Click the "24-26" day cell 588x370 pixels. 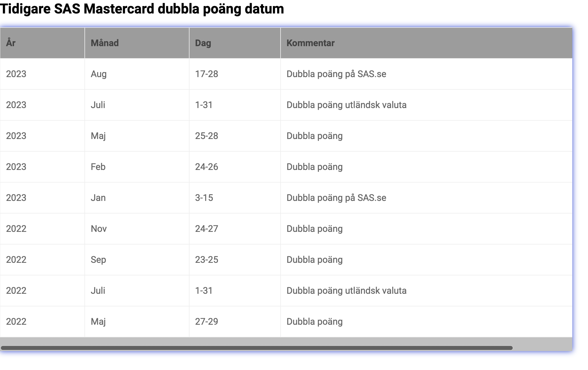coord(206,167)
